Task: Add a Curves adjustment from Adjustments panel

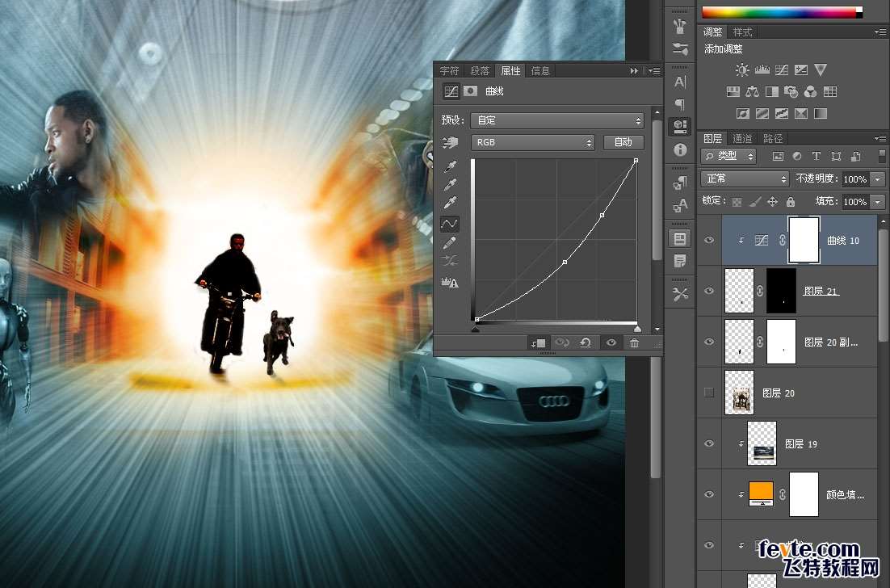Action: point(782,69)
